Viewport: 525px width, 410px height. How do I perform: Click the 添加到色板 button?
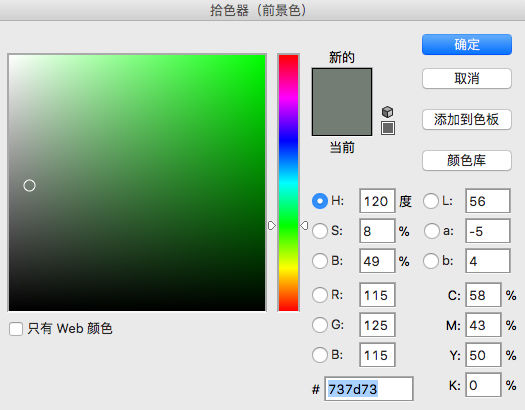pyautogui.click(x=467, y=119)
